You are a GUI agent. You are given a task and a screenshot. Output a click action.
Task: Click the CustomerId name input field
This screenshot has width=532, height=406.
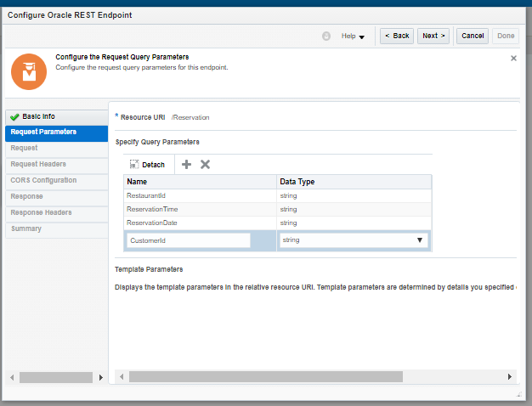(x=189, y=240)
